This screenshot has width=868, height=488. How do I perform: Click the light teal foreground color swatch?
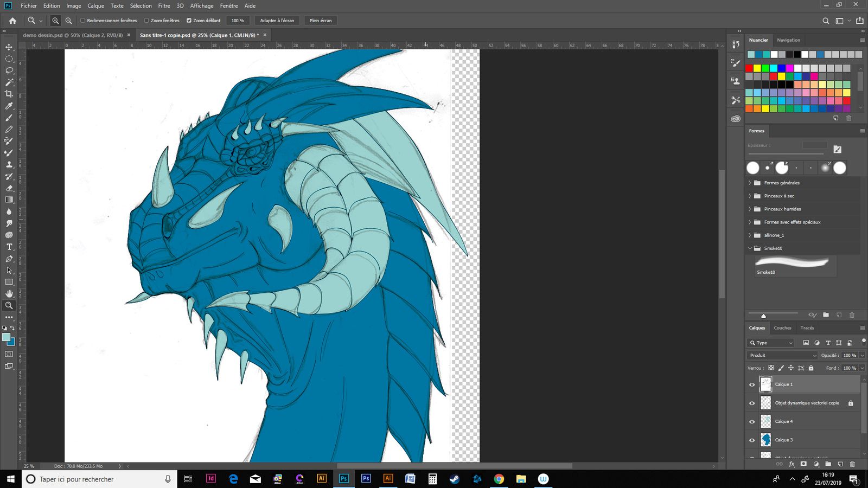click(6, 337)
